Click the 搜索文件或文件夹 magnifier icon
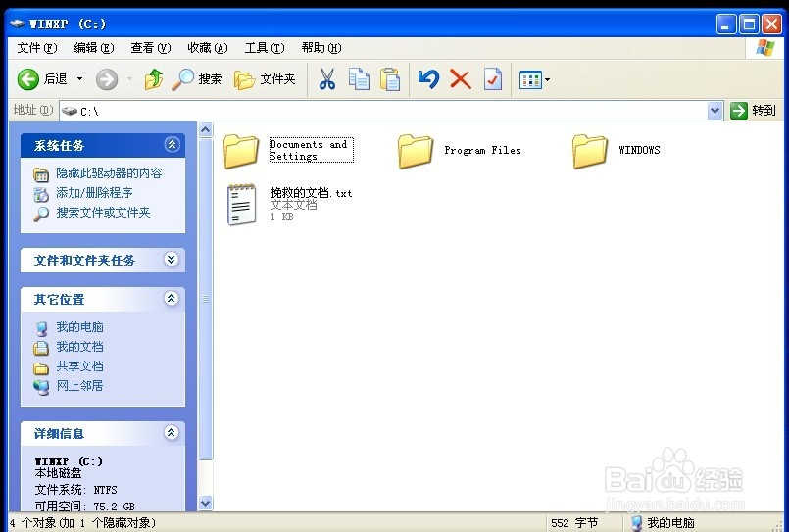The image size is (789, 532). click(41, 214)
